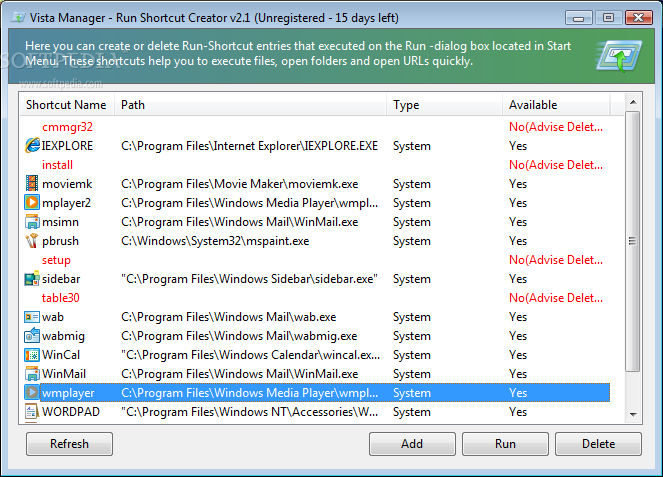Click the scrollbar up arrow
This screenshot has height=477, width=663.
tap(633, 102)
